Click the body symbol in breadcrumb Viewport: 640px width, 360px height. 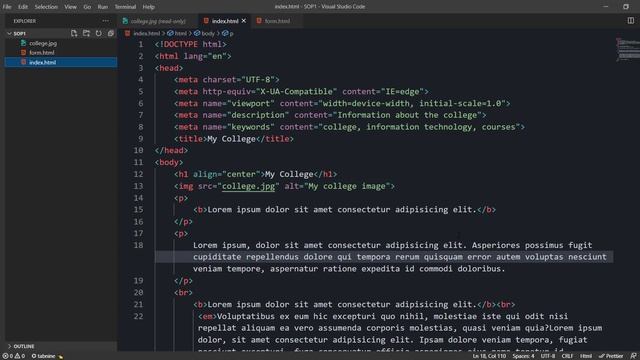204,33
